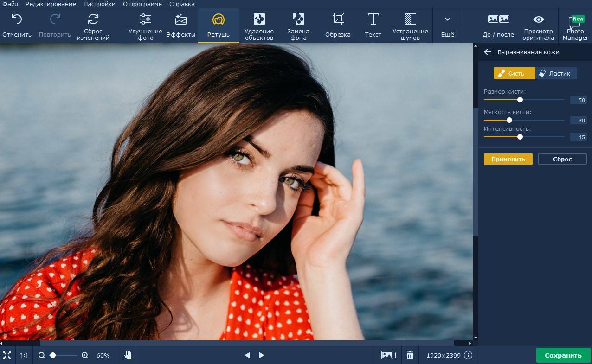592x364 pixels.
Task: Adjust the Мягкость кисти slider
Action: pyautogui.click(x=509, y=120)
